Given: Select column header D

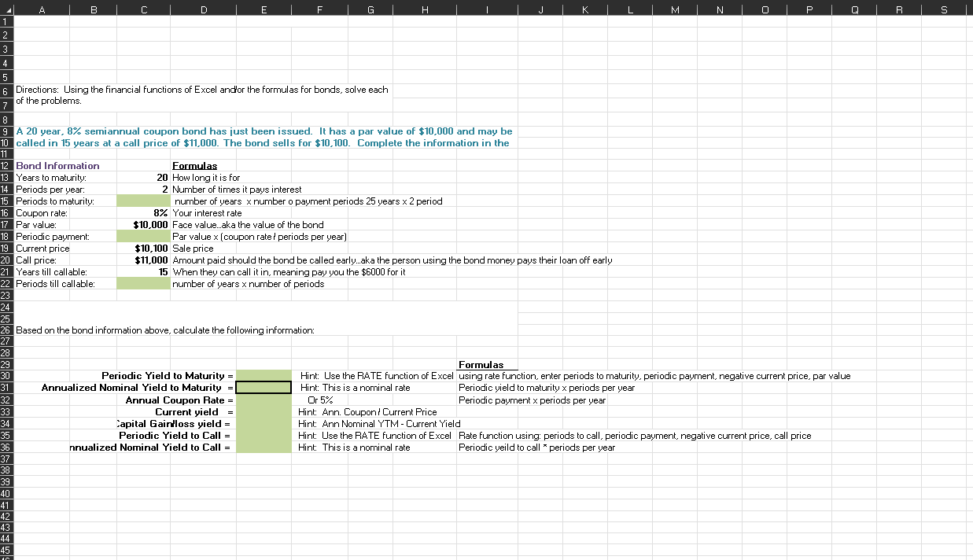Looking at the screenshot, I should click(x=203, y=8).
